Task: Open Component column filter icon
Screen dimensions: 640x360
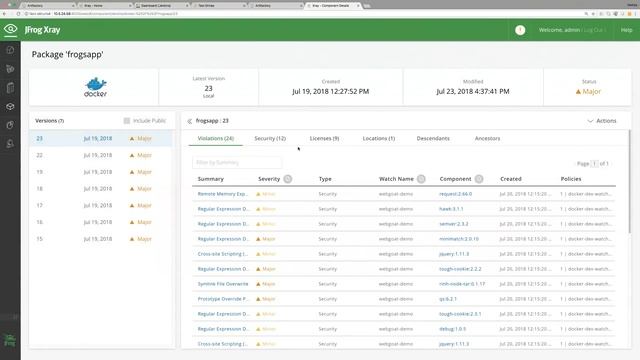Action: point(479,179)
